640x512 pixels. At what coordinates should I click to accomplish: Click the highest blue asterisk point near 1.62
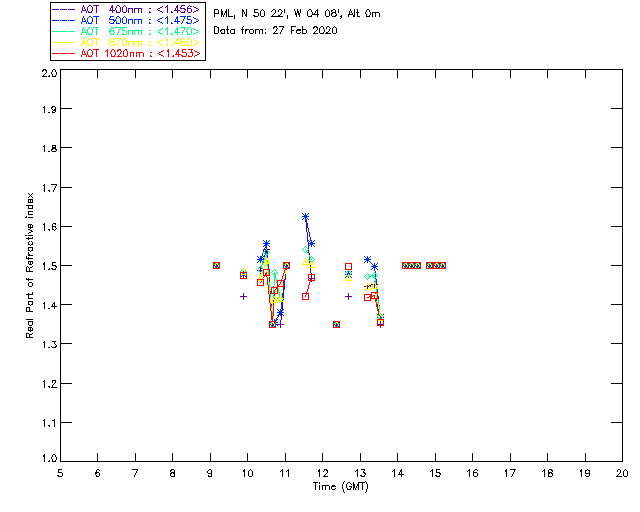pos(305,217)
